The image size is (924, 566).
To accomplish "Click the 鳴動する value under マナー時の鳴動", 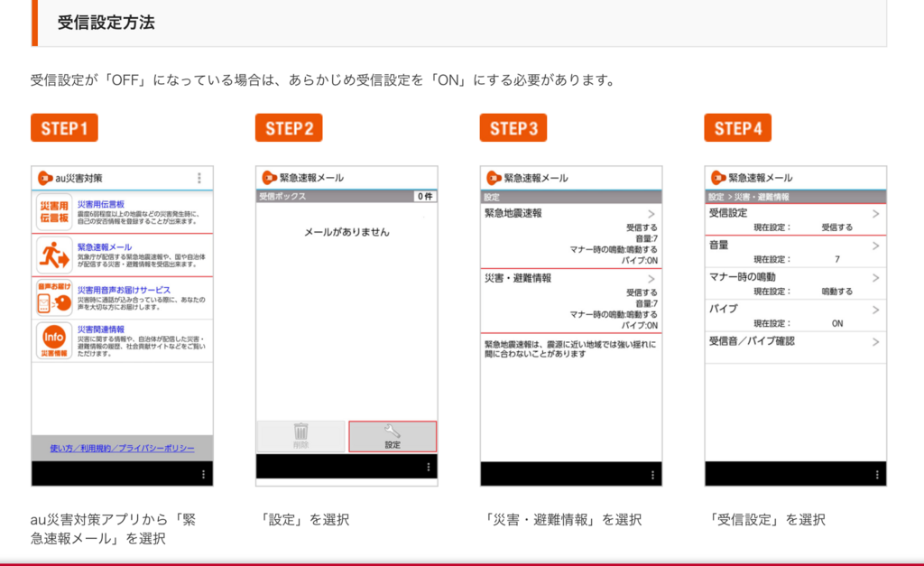I will pos(836,292).
